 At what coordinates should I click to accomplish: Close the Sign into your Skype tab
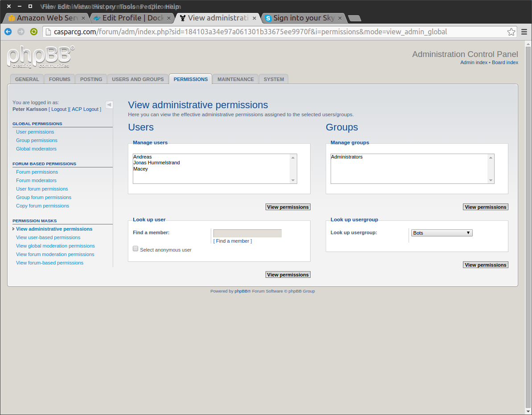pos(340,18)
